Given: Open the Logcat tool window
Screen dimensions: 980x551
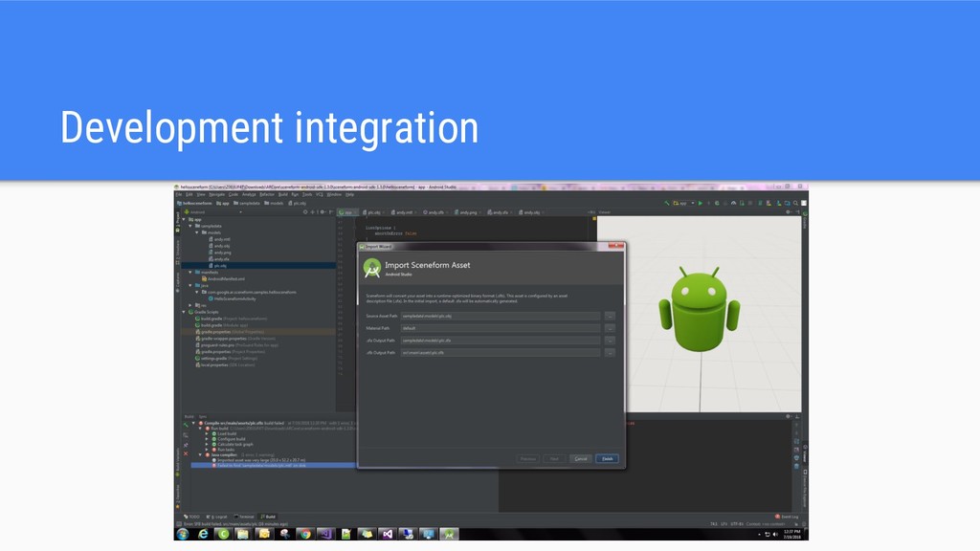Looking at the screenshot, I should point(217,517).
